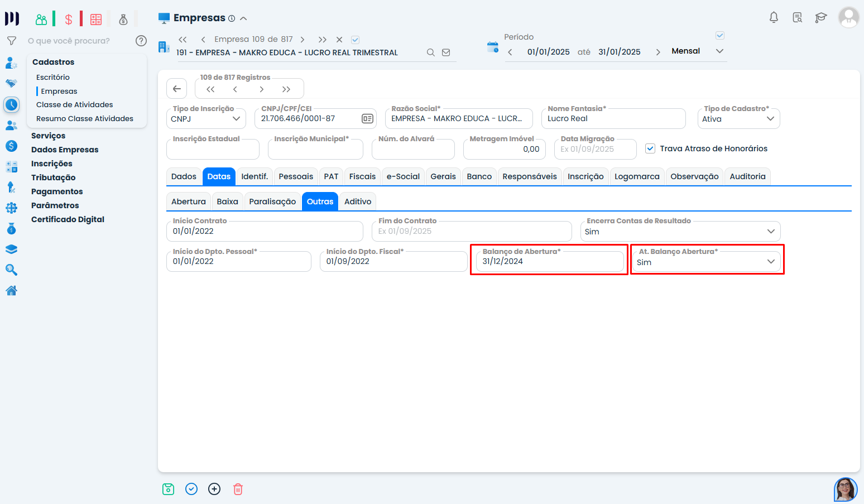The width and height of the screenshot is (864, 504).
Task: Click the back arrow button
Action: [x=176, y=89]
